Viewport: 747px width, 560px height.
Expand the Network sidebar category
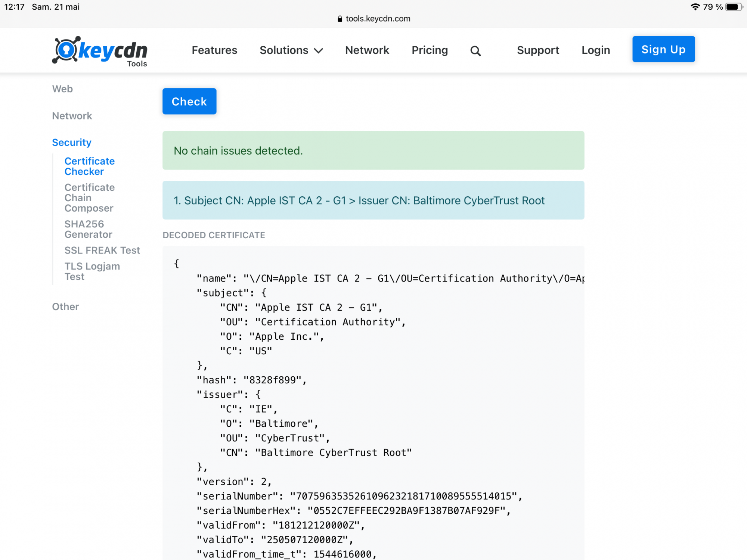point(72,116)
